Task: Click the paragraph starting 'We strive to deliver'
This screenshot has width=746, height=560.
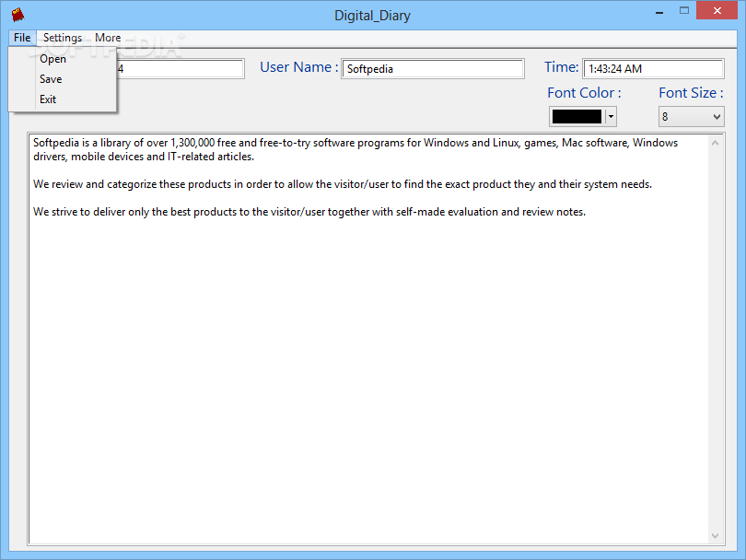Action: coord(309,212)
